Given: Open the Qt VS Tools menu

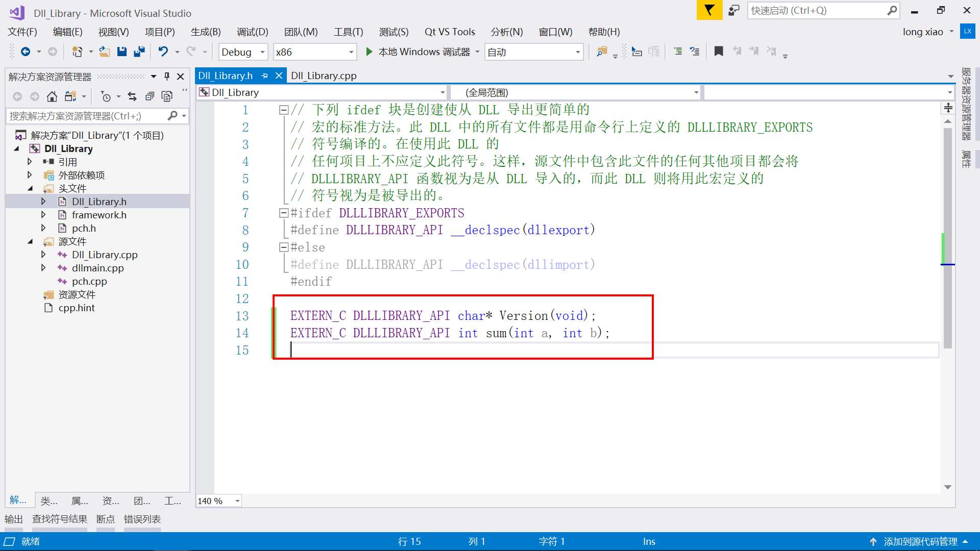Looking at the screenshot, I should pos(449,32).
